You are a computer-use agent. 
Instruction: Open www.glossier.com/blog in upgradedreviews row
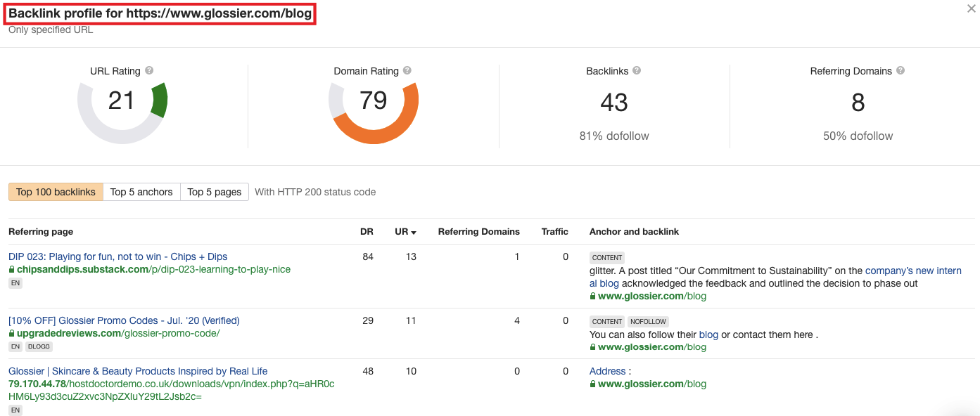pyautogui.click(x=652, y=346)
